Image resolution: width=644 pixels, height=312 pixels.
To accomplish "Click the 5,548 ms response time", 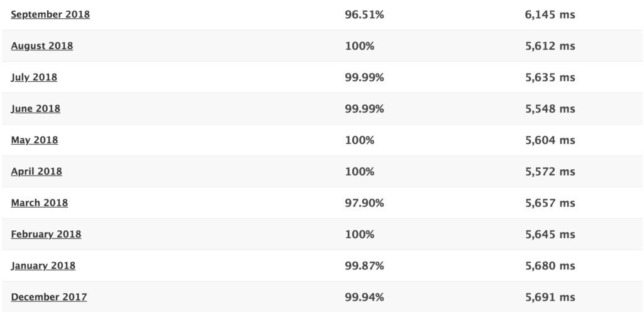I will [x=550, y=109].
